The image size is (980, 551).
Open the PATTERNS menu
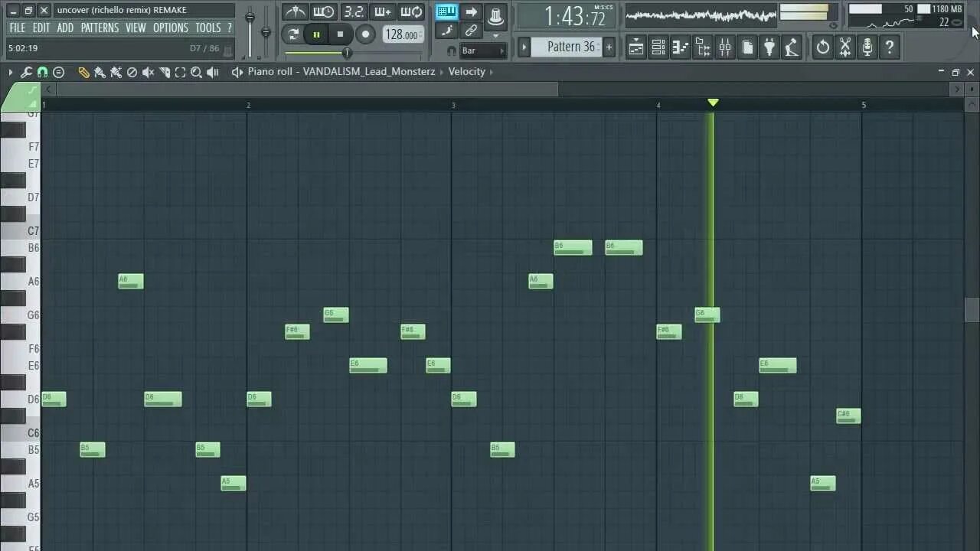click(100, 28)
